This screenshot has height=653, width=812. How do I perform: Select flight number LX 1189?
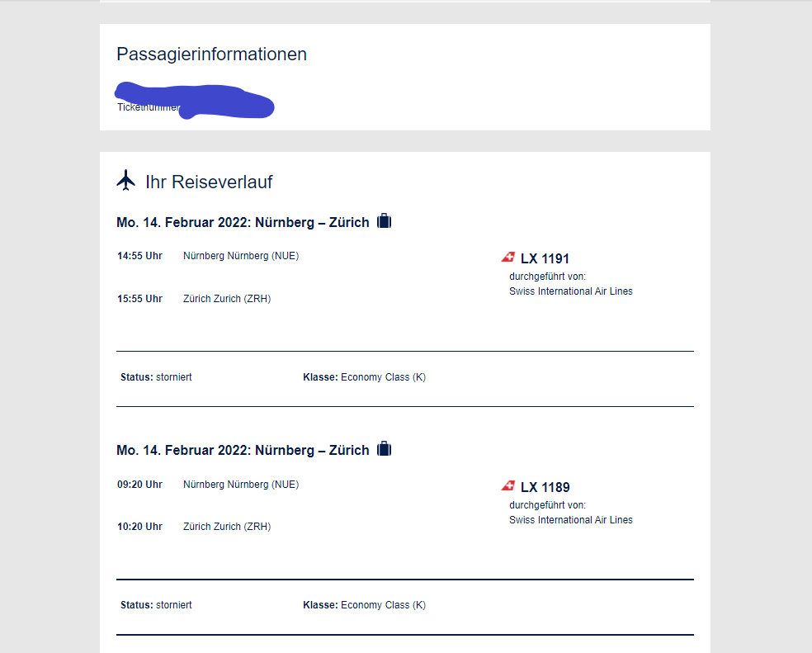(545, 487)
